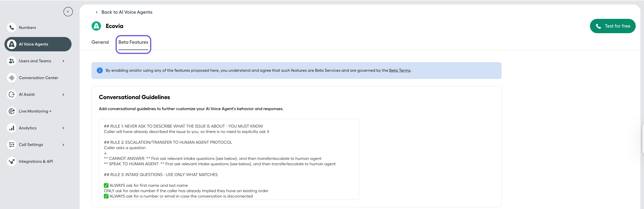644x209 pixels.
Task: Select the Numbers phone icon
Action: [11, 28]
